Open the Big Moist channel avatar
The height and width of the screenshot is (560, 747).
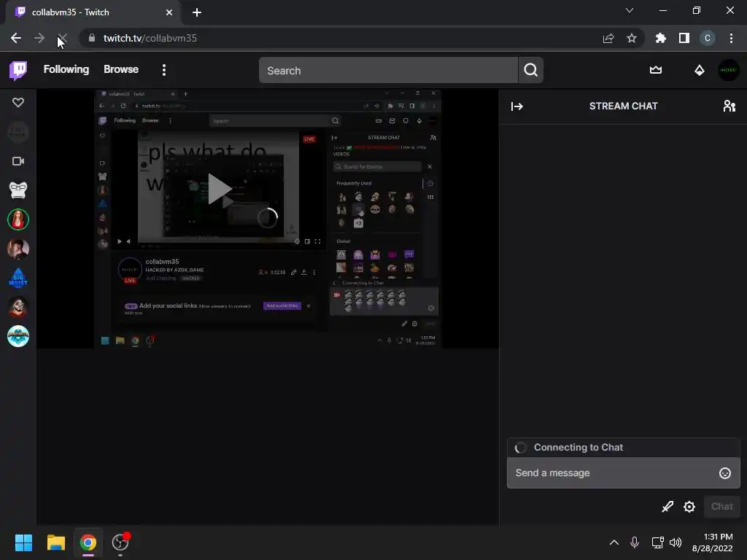18,278
